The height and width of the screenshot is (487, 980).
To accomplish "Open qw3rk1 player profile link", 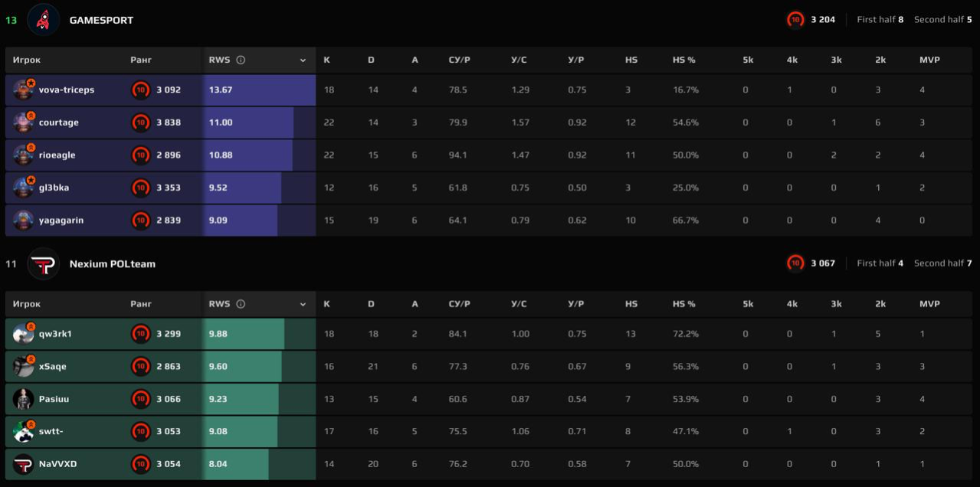I will pyautogui.click(x=55, y=334).
